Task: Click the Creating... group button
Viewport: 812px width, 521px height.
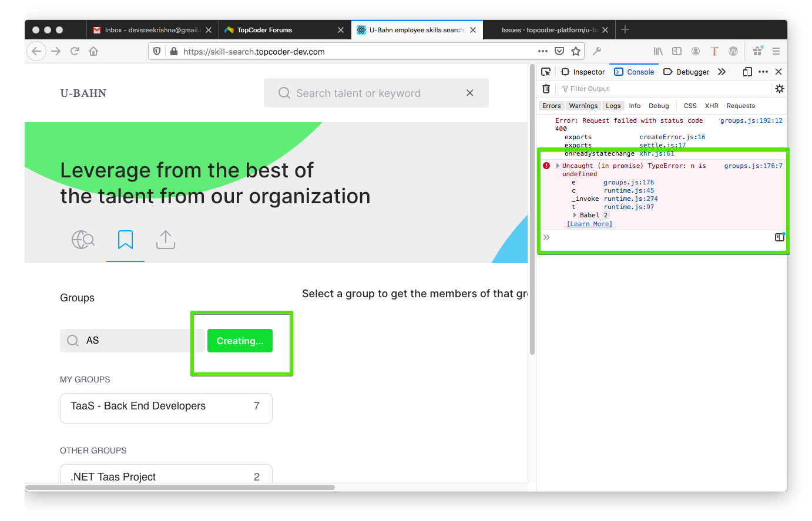Action: pyautogui.click(x=240, y=341)
